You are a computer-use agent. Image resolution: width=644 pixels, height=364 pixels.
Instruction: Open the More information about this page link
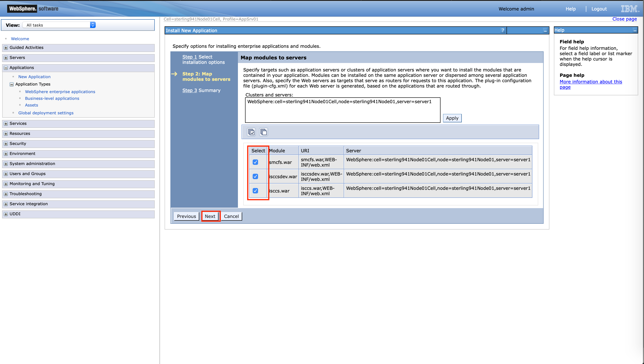point(591,82)
